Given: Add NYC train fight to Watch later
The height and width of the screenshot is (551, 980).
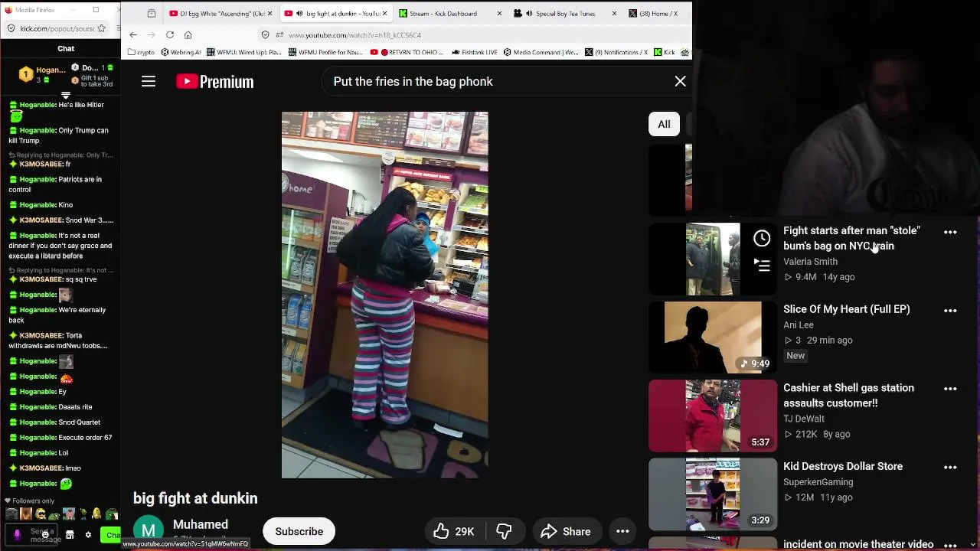Looking at the screenshot, I should (x=762, y=239).
